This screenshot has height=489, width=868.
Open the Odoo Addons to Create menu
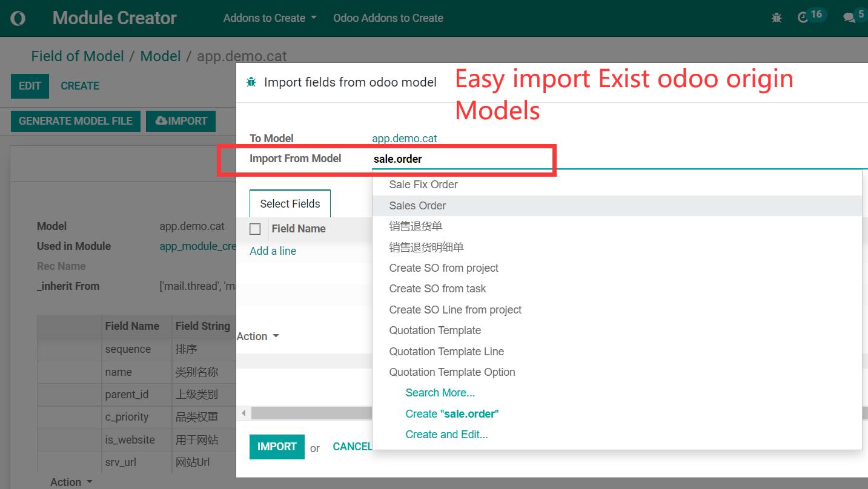coord(388,18)
